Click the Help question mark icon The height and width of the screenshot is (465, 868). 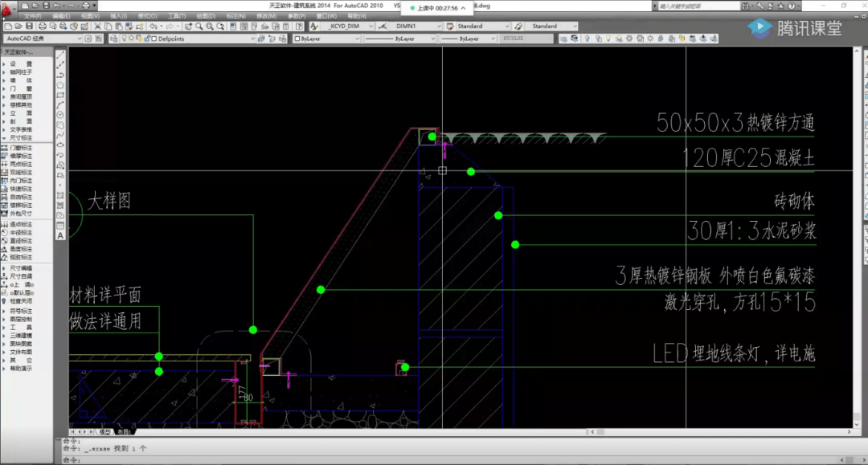(299, 26)
